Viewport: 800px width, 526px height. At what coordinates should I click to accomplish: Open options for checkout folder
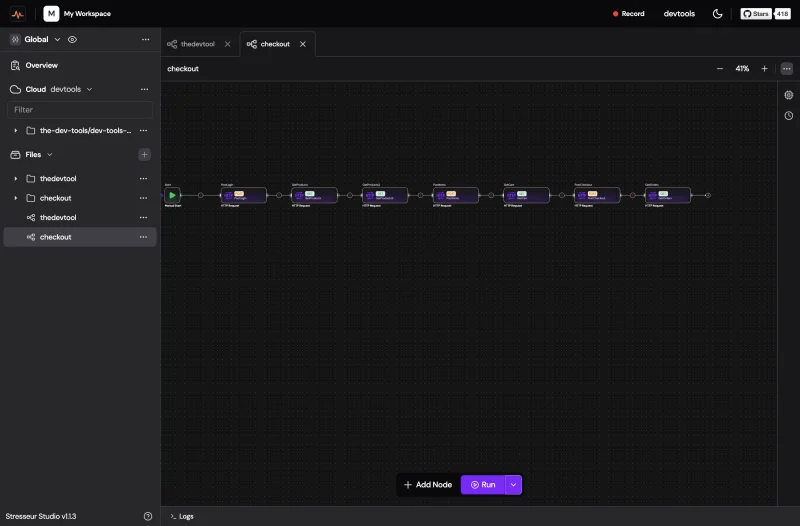[x=143, y=198]
